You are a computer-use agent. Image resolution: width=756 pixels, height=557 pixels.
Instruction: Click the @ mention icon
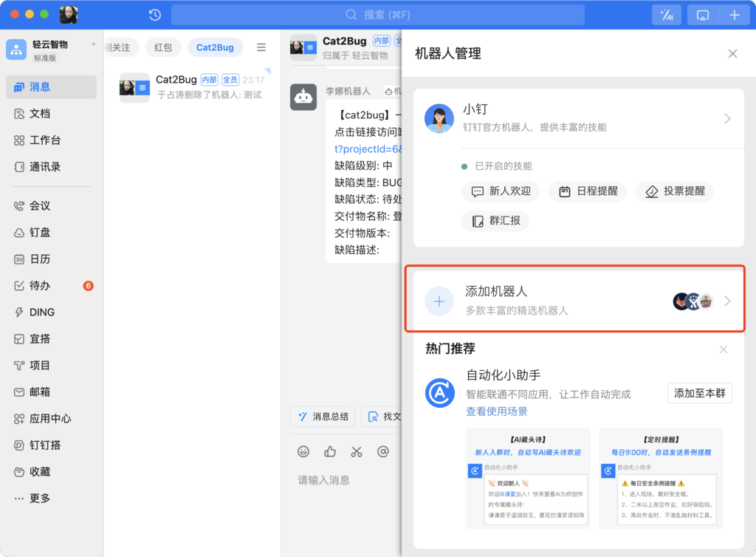(x=383, y=451)
